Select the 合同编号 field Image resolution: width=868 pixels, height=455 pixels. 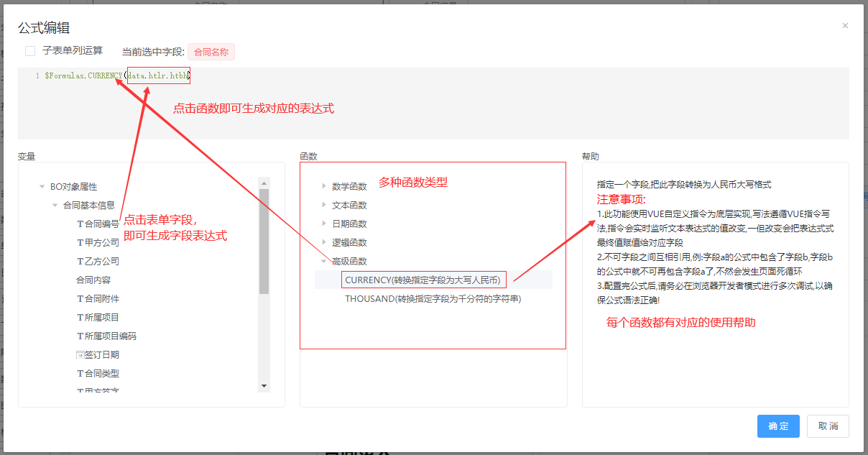coord(102,224)
